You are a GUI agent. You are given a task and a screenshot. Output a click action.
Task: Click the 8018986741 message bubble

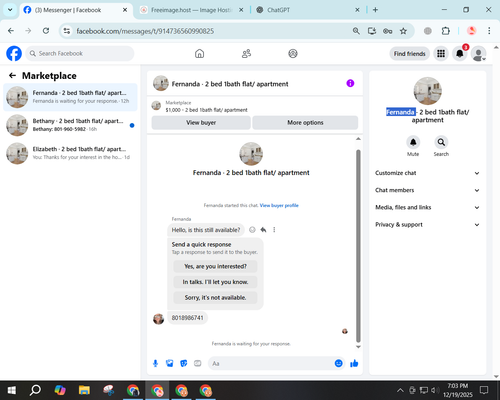point(187,318)
